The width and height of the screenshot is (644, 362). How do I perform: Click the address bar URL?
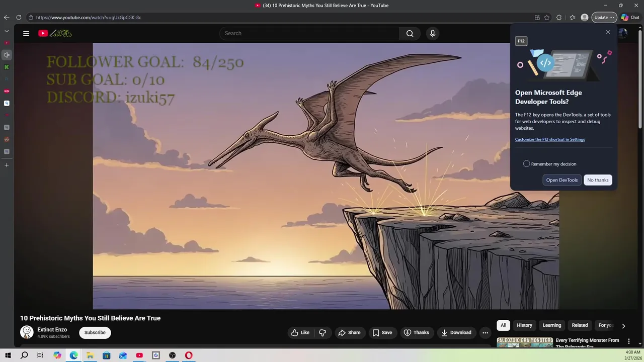tap(89, 17)
